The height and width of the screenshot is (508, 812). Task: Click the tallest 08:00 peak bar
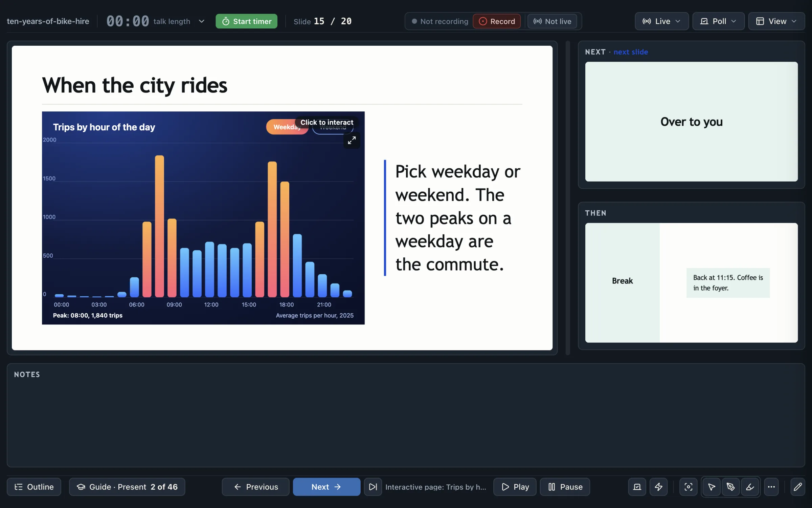(x=159, y=226)
